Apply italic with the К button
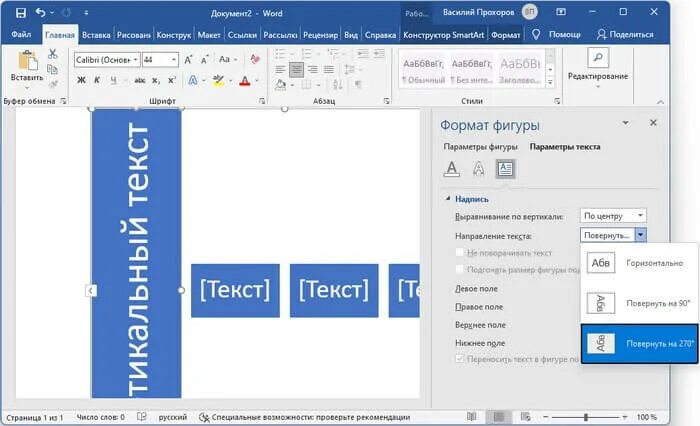Image resolution: width=700 pixels, height=426 pixels. 97,80
